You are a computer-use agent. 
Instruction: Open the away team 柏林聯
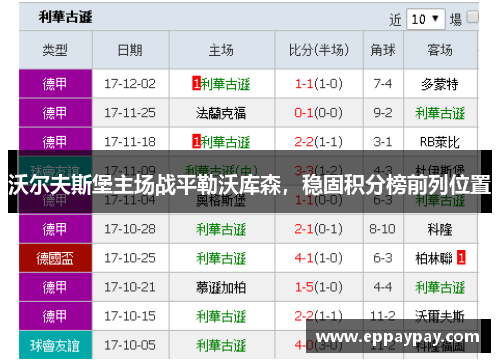click(x=434, y=258)
